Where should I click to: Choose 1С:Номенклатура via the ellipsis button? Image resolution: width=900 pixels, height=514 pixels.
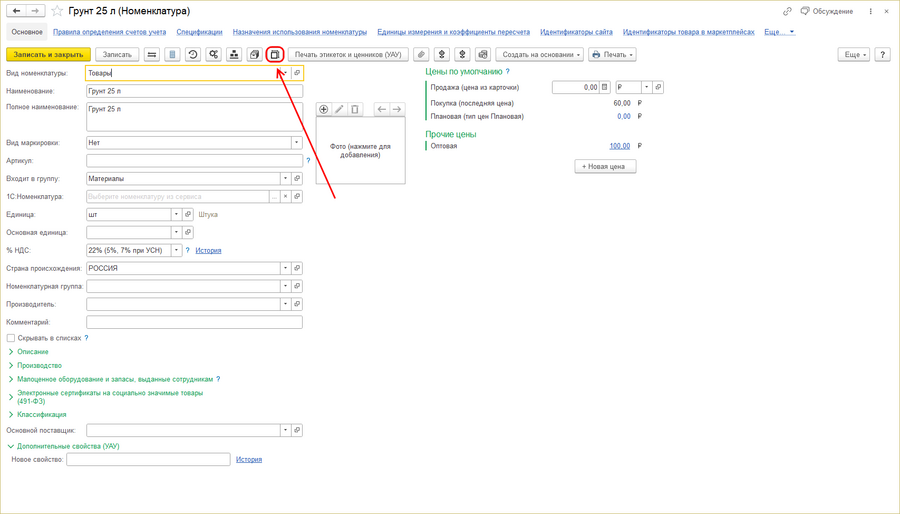point(274,196)
